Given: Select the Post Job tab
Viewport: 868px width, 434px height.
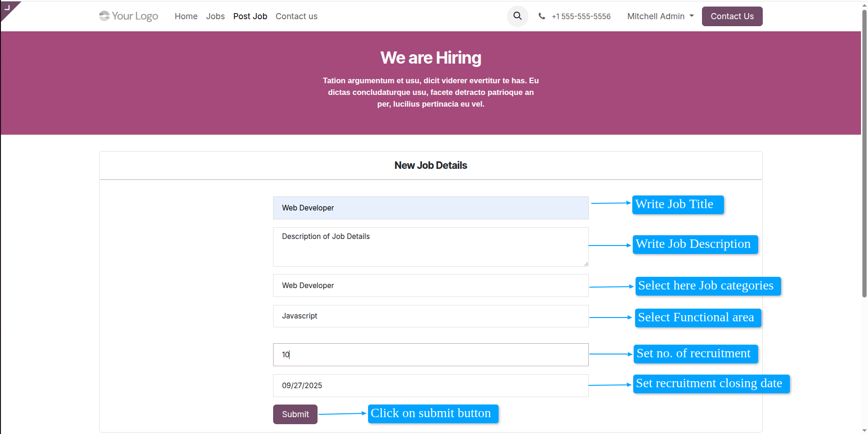Looking at the screenshot, I should [250, 16].
